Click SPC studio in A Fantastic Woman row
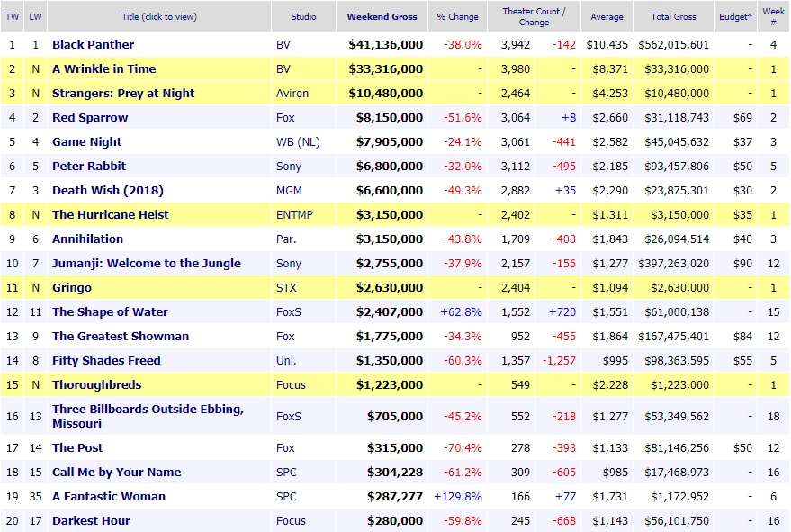The image size is (791, 532). 286,496
